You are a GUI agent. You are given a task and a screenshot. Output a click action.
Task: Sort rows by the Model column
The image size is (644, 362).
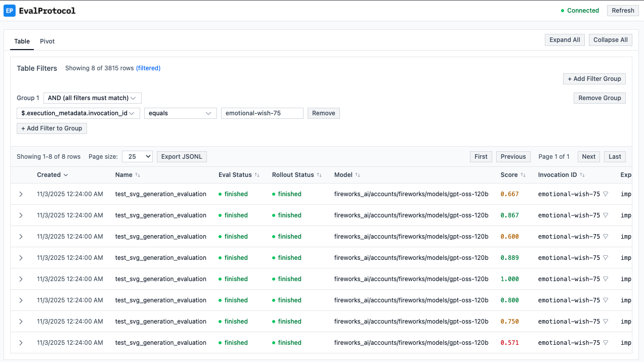pos(358,174)
